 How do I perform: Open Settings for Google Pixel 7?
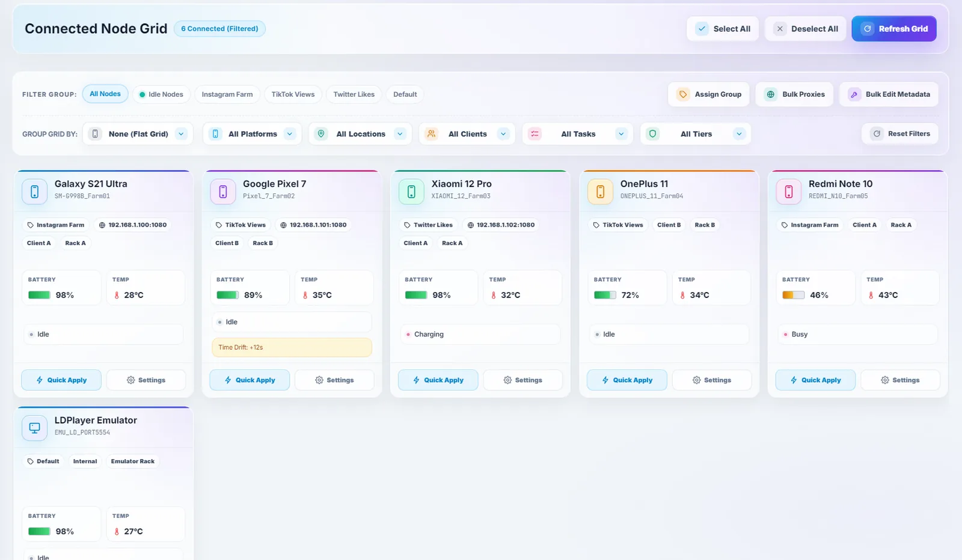[x=334, y=380]
